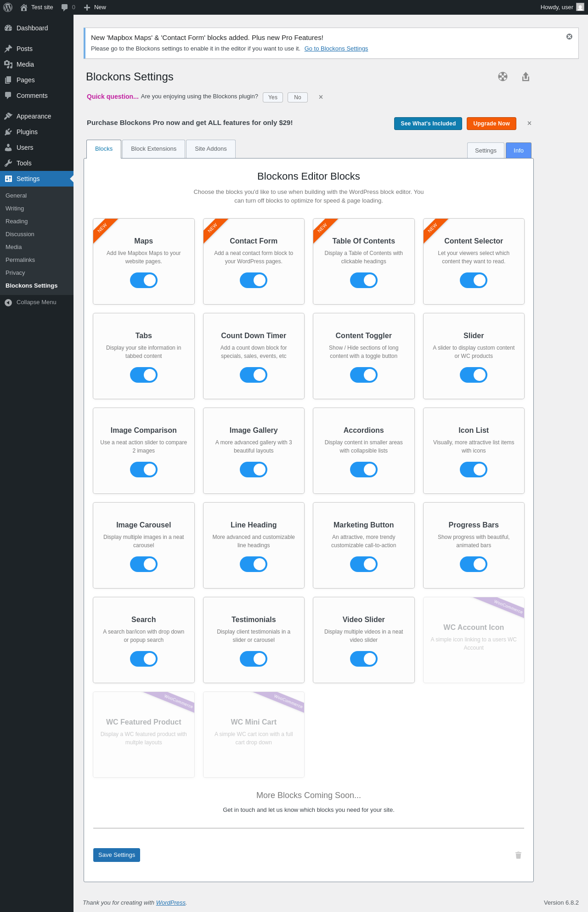Click the Dashboard gauge icon
This screenshot has height=912, width=588.
point(8,28)
